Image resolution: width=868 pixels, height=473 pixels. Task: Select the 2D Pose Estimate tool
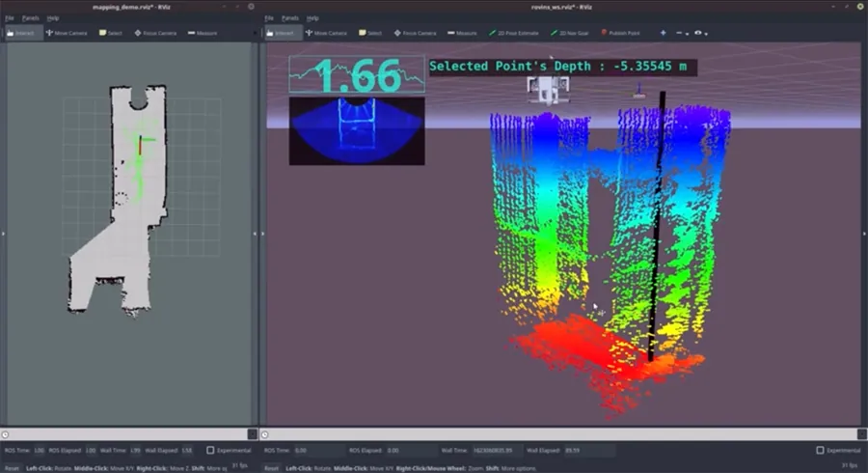(x=514, y=33)
